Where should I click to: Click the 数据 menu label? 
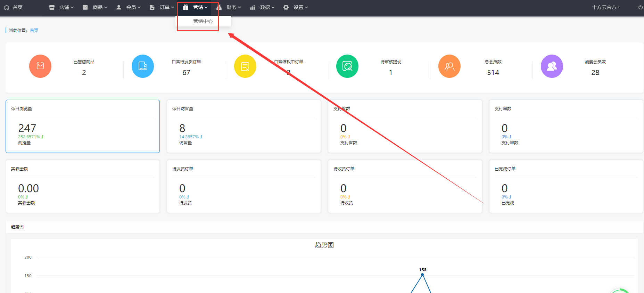[265, 7]
